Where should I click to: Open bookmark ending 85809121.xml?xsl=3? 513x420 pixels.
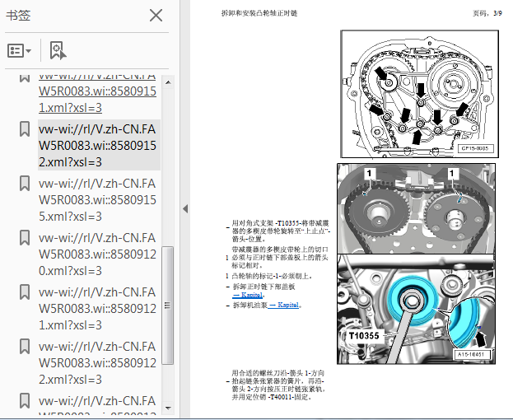click(97, 308)
